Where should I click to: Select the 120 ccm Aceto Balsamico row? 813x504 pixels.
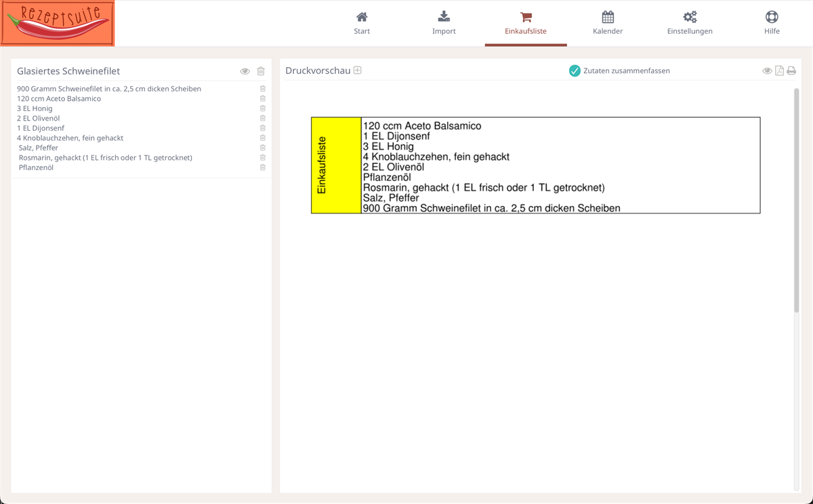point(141,98)
